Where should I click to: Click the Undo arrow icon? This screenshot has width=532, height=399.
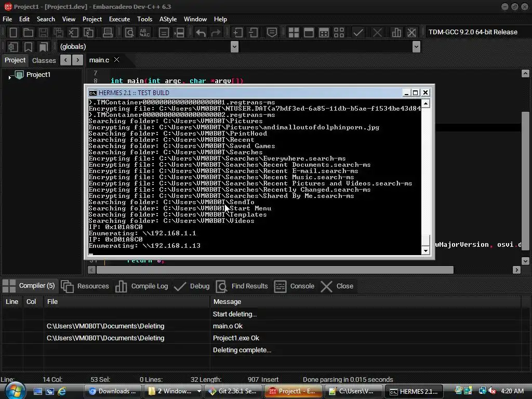click(201, 33)
